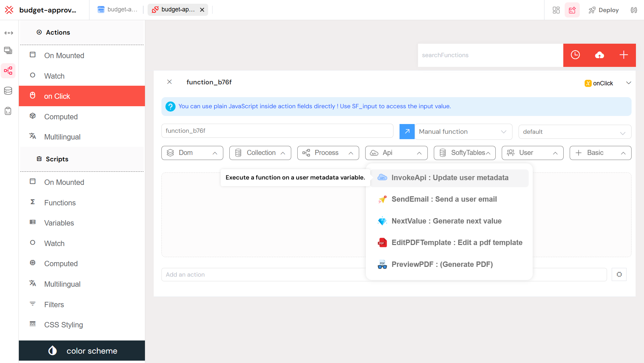
Task: Expand the Collection actions dropdown
Action: click(260, 153)
